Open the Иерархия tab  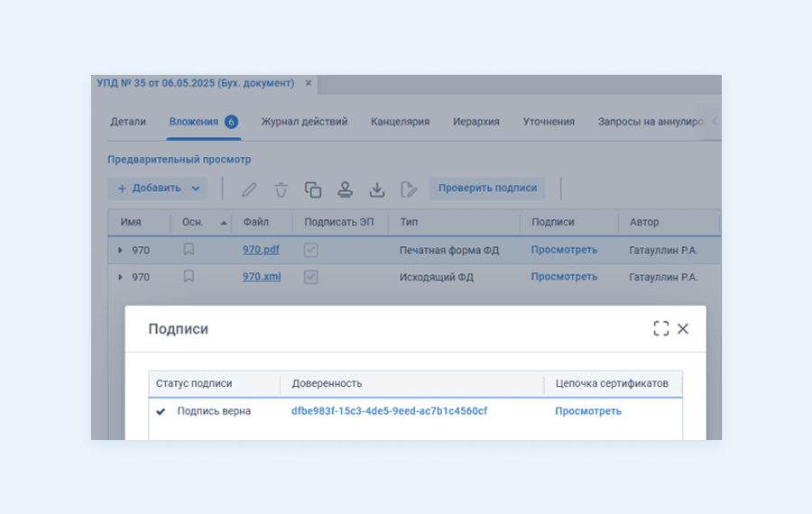point(476,122)
